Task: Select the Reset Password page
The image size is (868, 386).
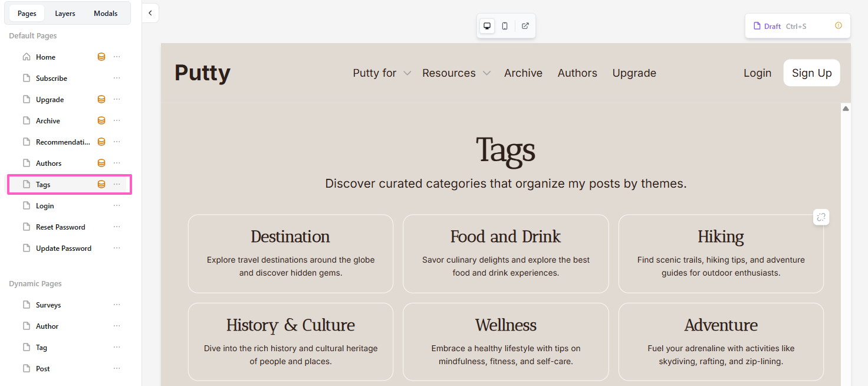Action: click(x=60, y=227)
